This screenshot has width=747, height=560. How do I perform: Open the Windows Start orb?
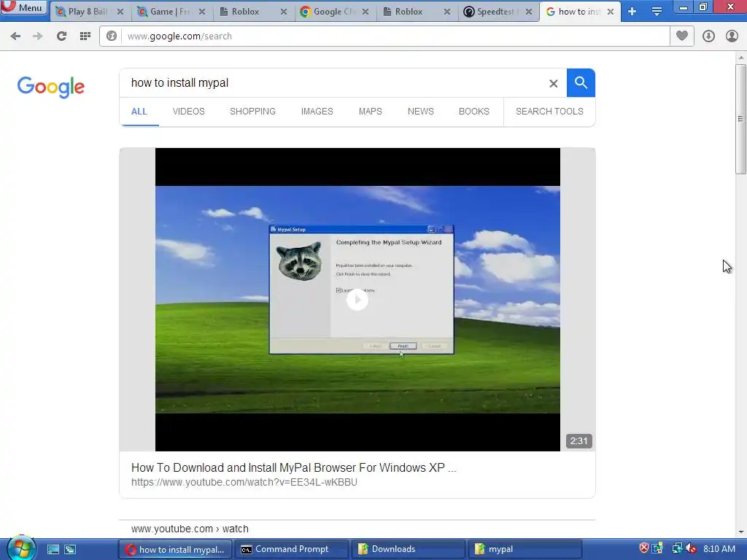[x=21, y=548]
